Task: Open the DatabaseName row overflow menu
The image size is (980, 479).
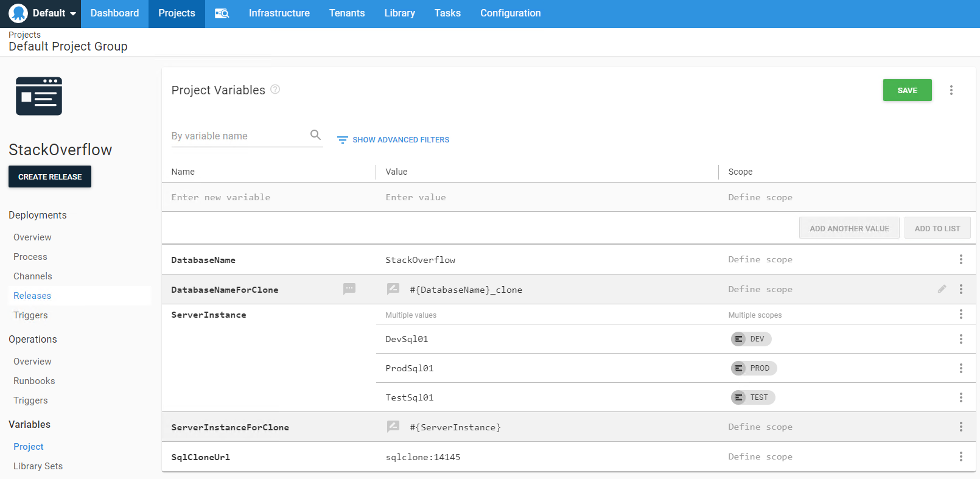Action: tap(961, 259)
